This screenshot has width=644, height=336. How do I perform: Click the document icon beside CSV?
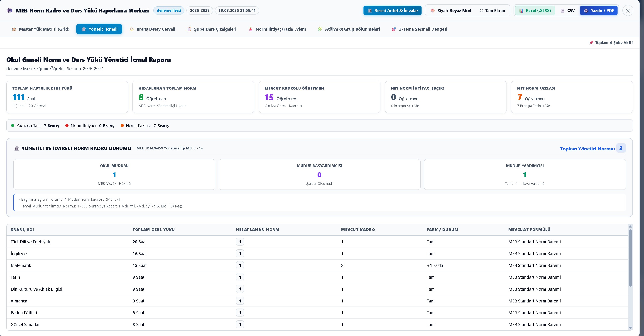pyautogui.click(x=563, y=10)
